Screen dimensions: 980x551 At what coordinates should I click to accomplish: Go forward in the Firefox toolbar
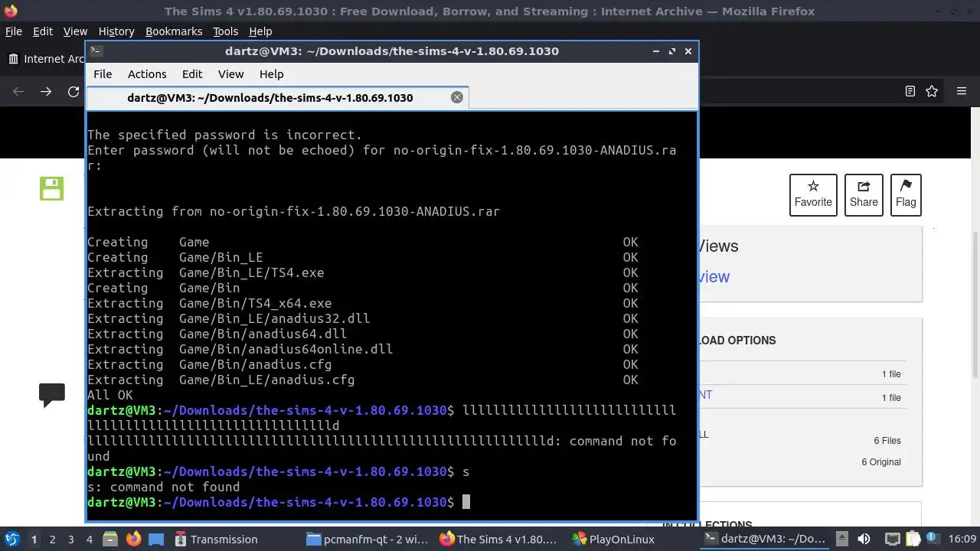coord(46,91)
